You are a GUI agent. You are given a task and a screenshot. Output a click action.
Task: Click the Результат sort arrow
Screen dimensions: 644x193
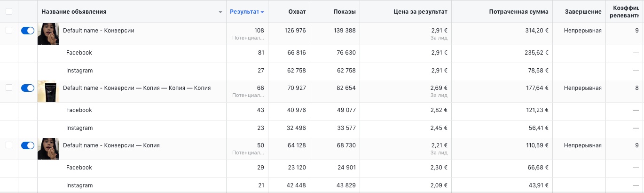tap(262, 12)
